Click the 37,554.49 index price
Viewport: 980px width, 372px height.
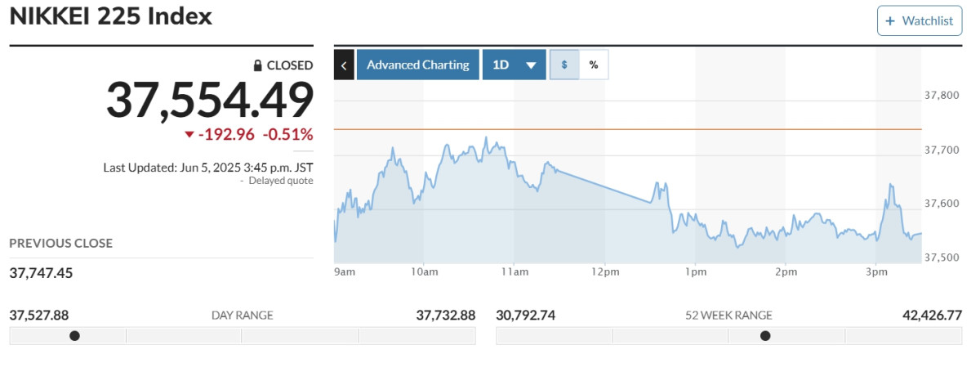[210, 101]
